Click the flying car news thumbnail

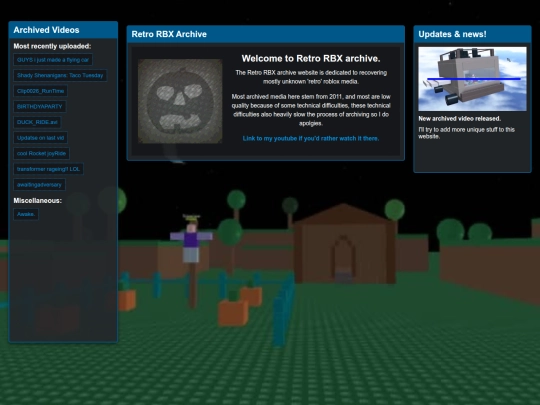(x=472, y=79)
